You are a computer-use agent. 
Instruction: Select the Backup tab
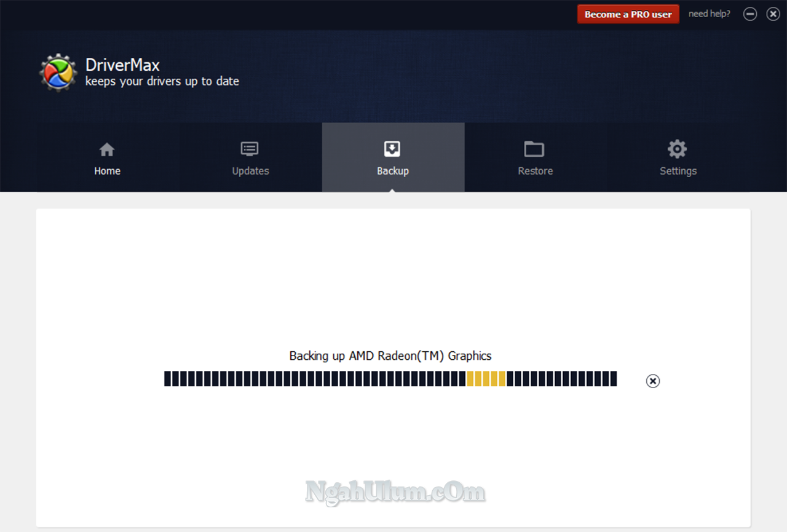click(x=393, y=157)
